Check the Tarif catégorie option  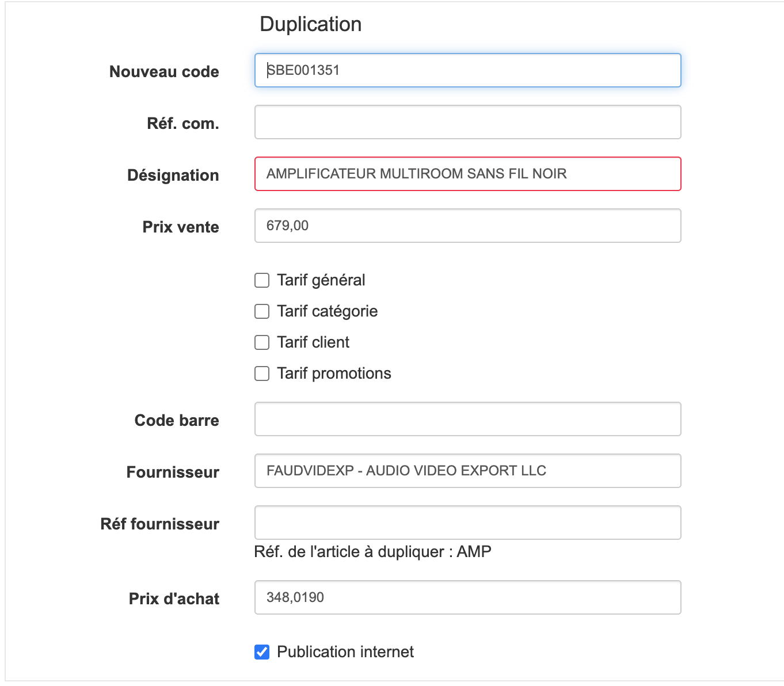(x=262, y=311)
